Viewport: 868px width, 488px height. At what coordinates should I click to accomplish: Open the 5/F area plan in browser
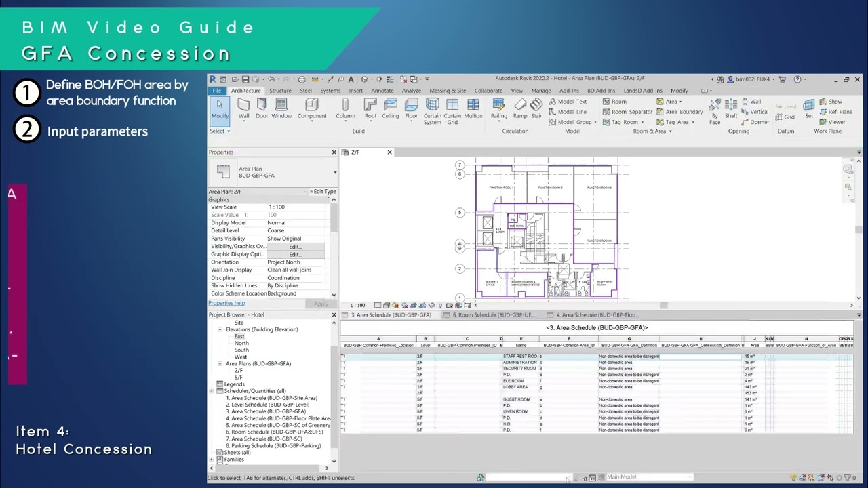[x=239, y=378]
